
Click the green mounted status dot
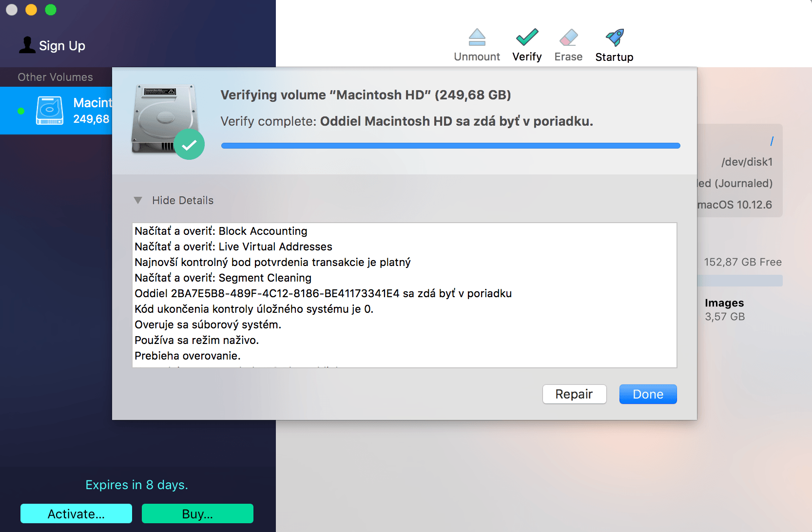coord(21,111)
